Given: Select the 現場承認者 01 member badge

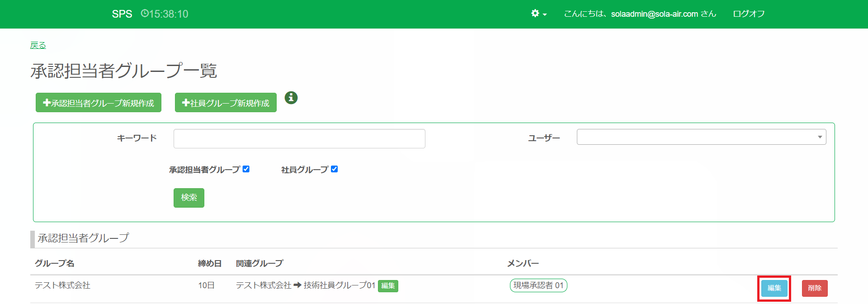Looking at the screenshot, I should [x=538, y=285].
